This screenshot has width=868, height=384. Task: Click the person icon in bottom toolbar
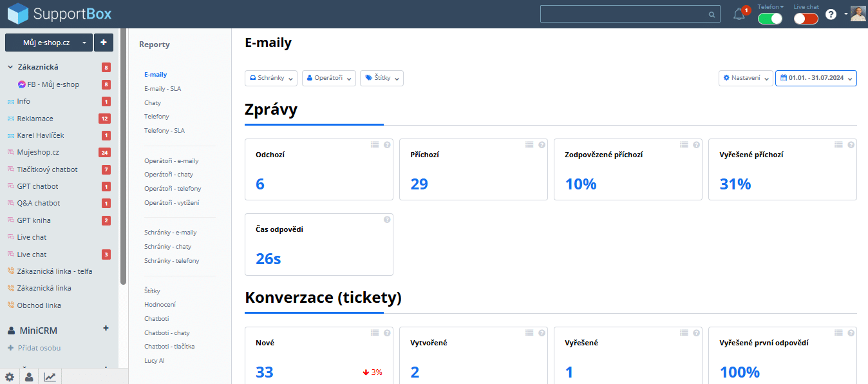(29, 377)
